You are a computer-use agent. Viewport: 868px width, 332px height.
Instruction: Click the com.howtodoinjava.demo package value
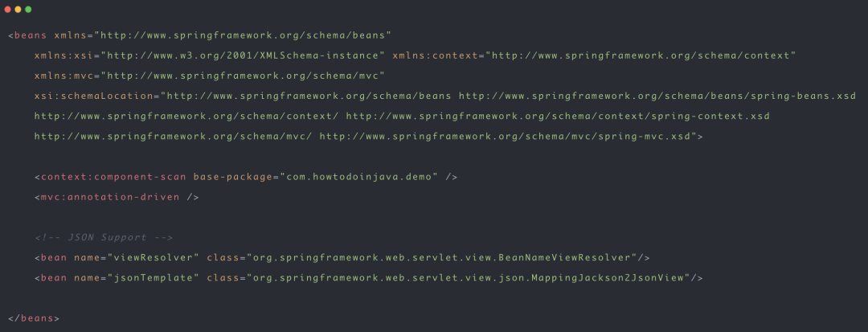(358, 177)
